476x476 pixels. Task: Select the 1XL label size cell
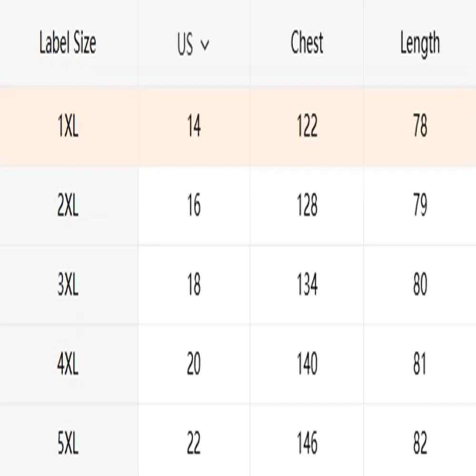tap(68, 127)
